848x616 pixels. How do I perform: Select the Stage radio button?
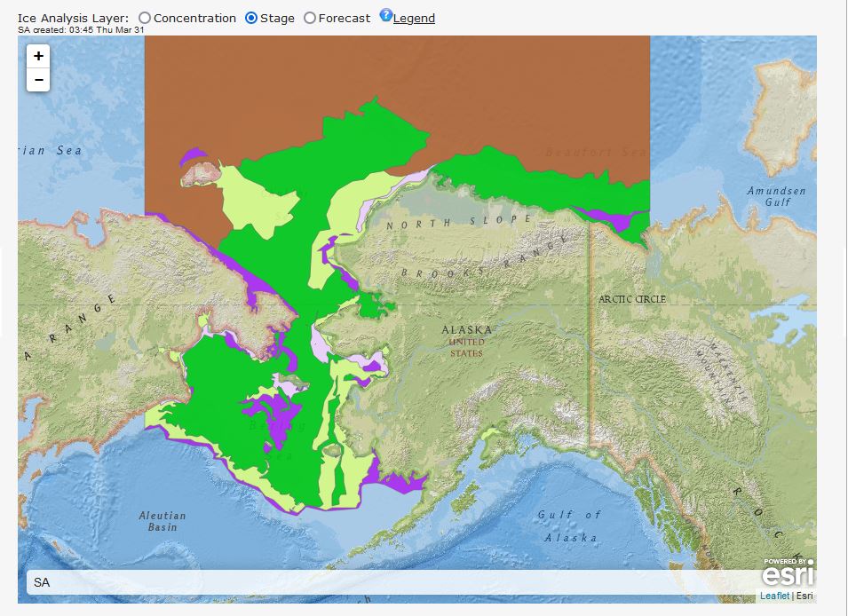[x=251, y=19]
